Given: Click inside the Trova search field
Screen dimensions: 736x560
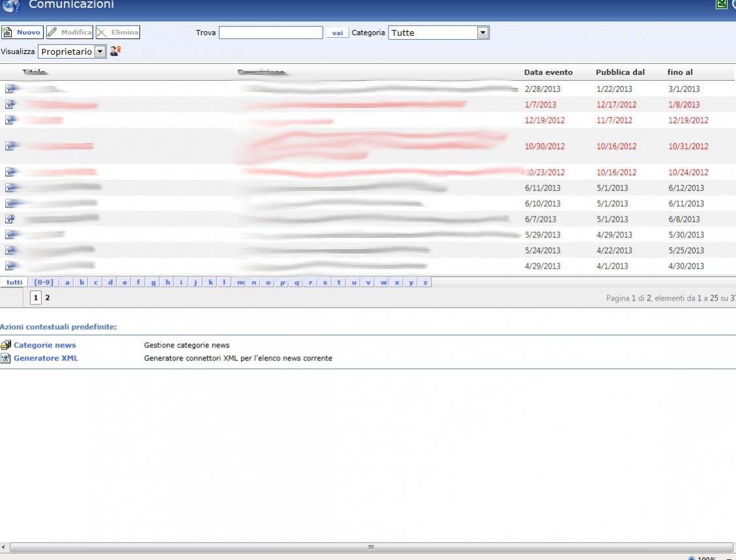Looking at the screenshot, I should point(271,33).
